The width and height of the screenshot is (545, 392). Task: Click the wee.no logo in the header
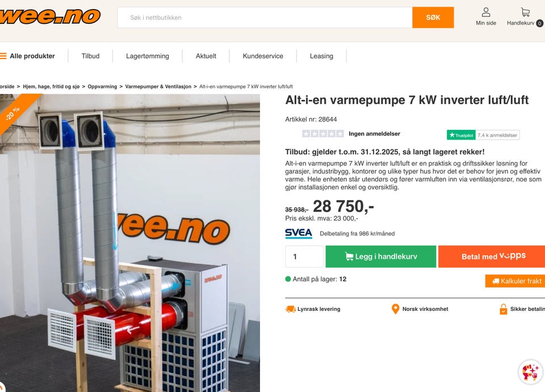click(50, 16)
